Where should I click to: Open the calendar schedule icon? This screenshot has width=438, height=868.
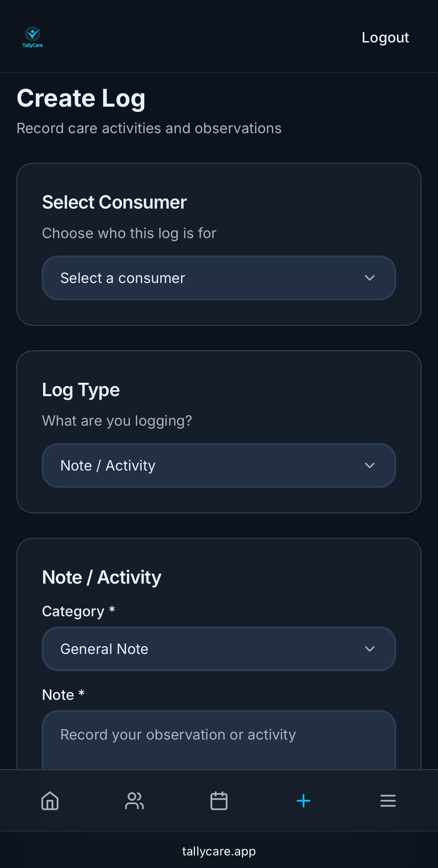(x=219, y=800)
